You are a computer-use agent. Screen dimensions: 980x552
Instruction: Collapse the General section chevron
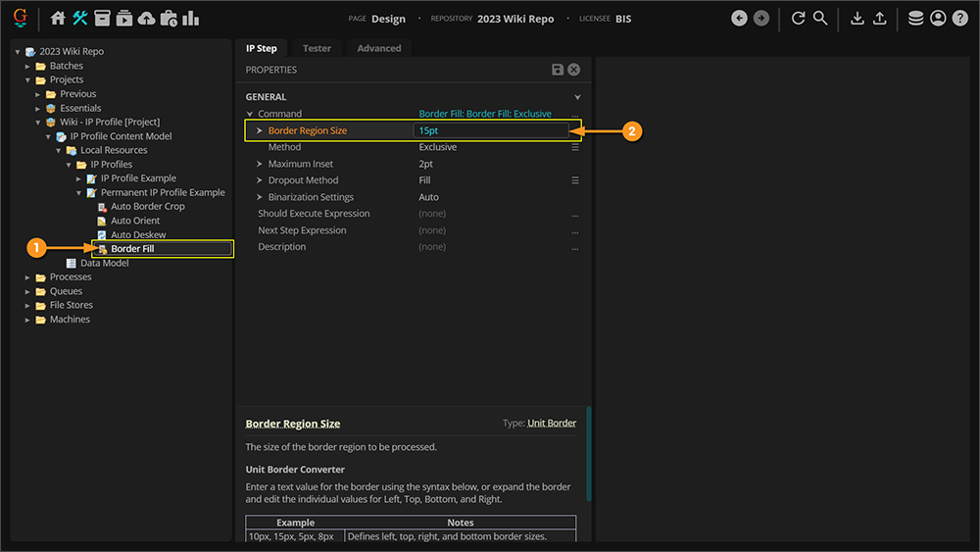(577, 98)
